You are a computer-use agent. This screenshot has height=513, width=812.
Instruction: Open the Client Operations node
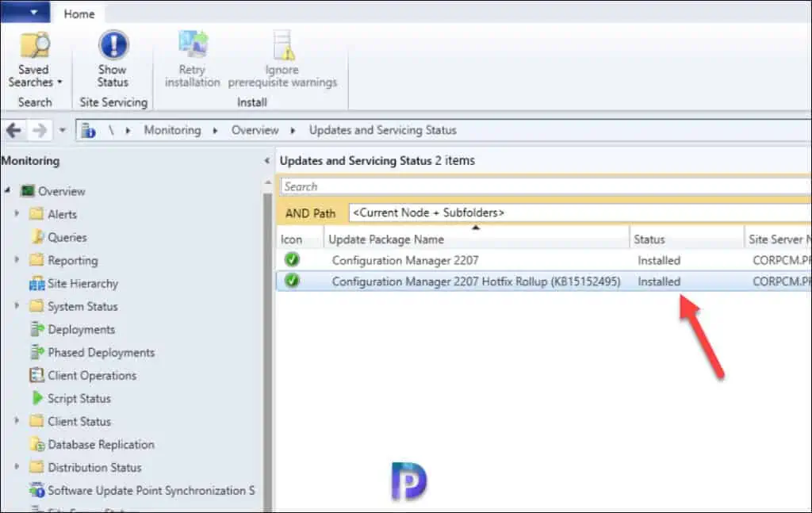point(82,375)
